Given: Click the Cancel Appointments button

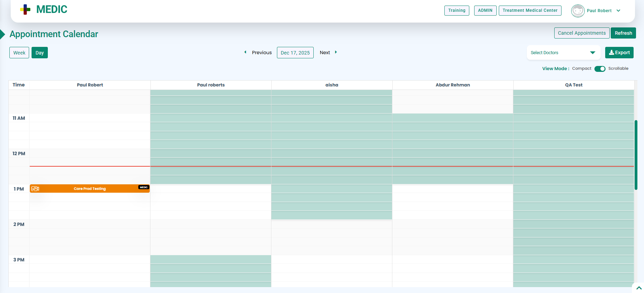Looking at the screenshot, I should 582,33.
